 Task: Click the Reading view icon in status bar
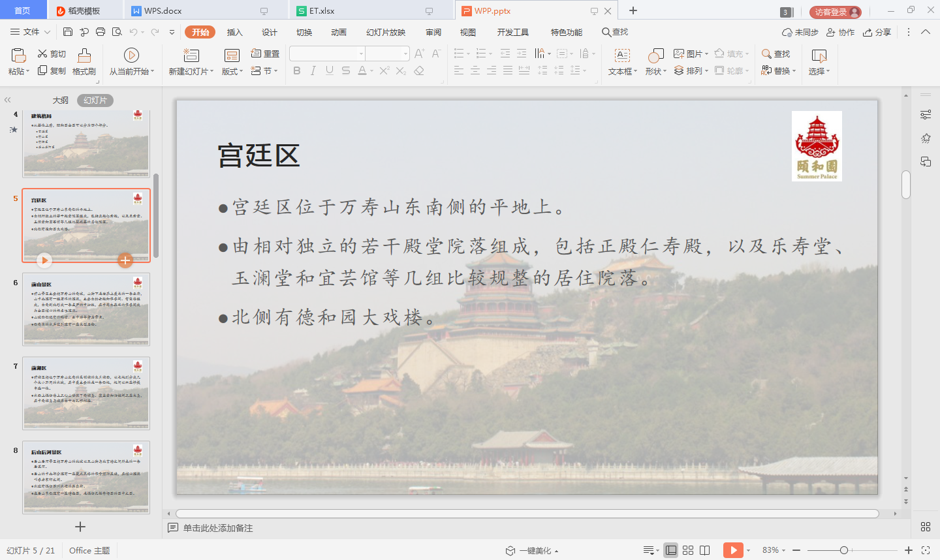(x=705, y=550)
